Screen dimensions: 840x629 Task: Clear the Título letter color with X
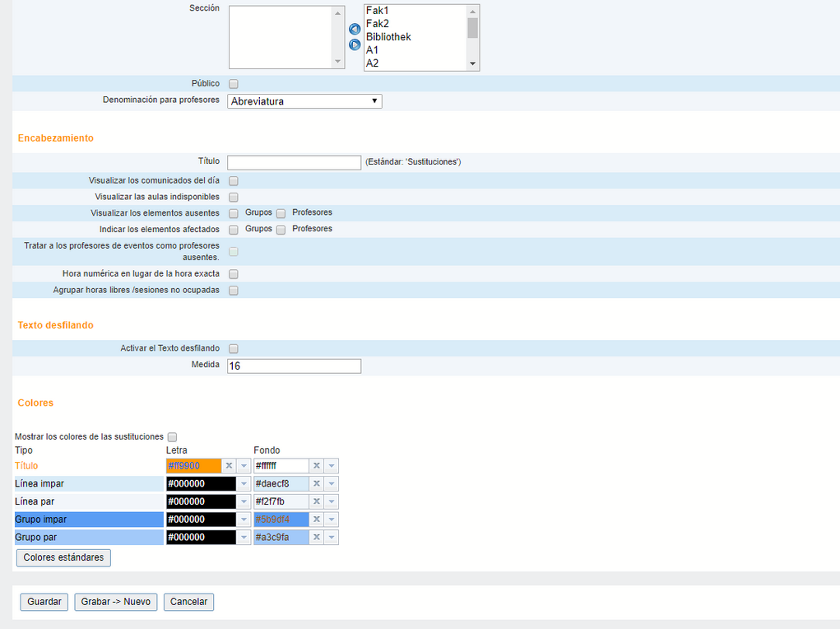tap(229, 465)
